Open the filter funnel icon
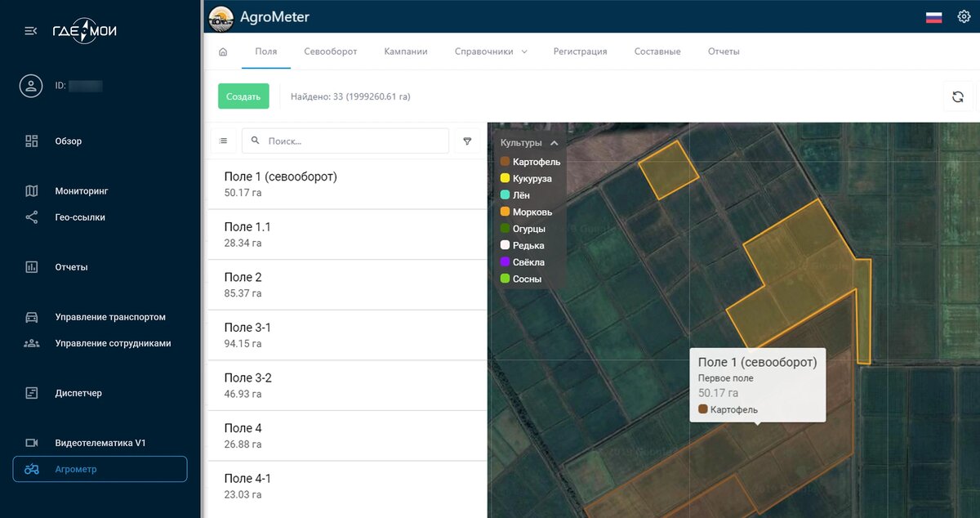The height and width of the screenshot is (518, 980). coord(467,141)
